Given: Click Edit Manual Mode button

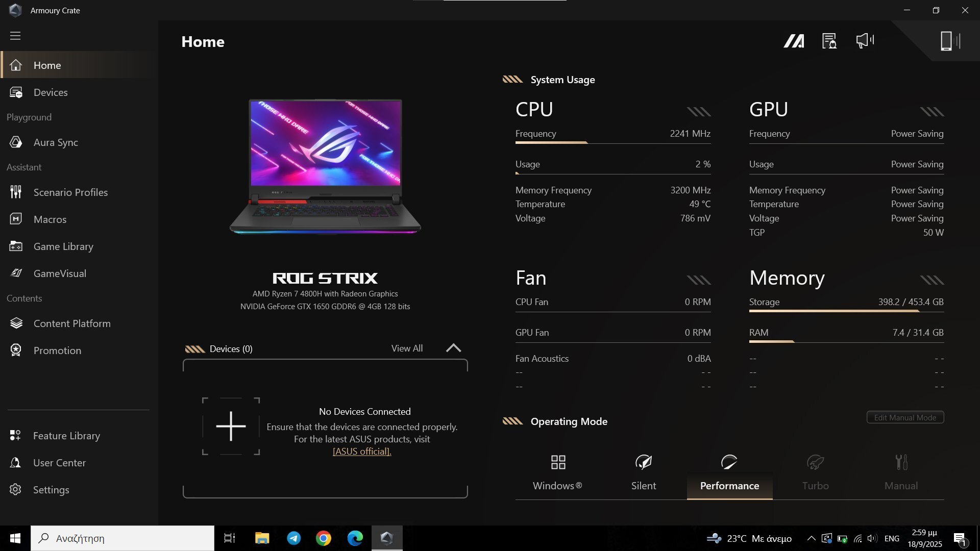Looking at the screenshot, I should [x=905, y=417].
